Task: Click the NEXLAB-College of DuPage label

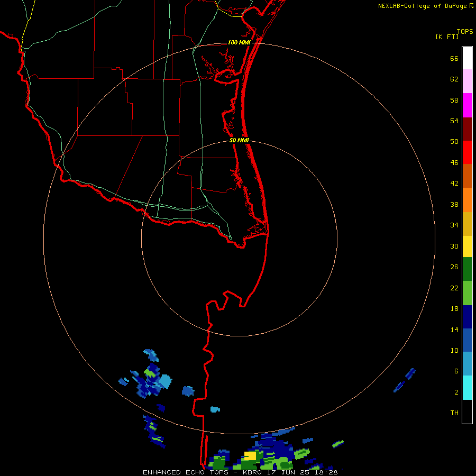Action: [x=422, y=6]
